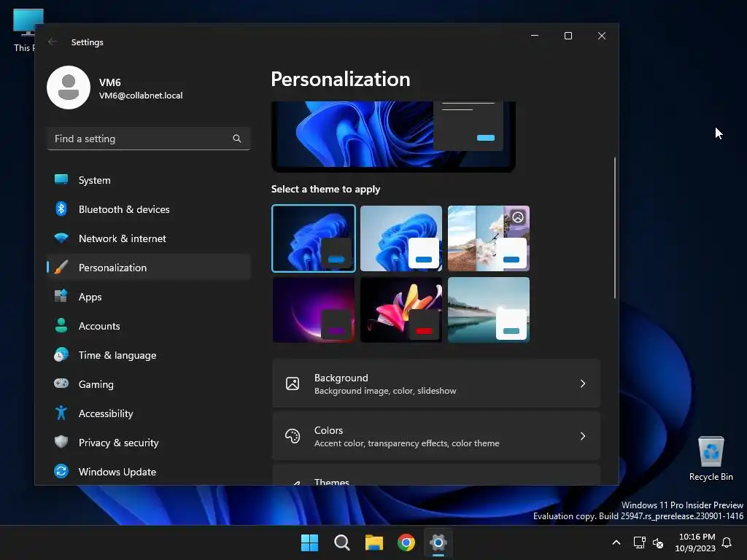Screen dimensions: 747x560
Task: Apply the Windows light bloom theme
Action: coord(401,238)
